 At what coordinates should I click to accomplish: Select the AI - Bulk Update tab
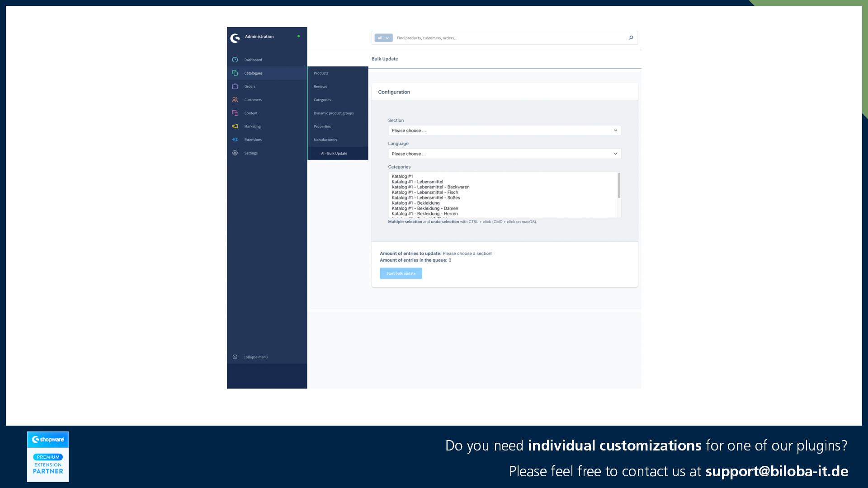(x=334, y=153)
